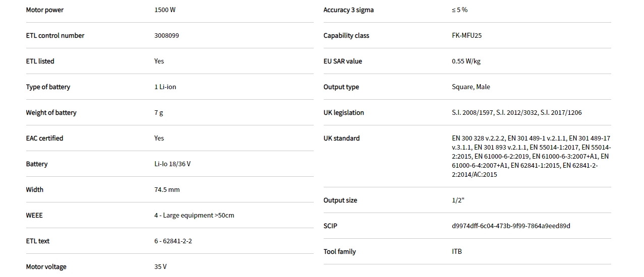
Task: Click the 74.5 mm width value
Action: [x=167, y=190]
